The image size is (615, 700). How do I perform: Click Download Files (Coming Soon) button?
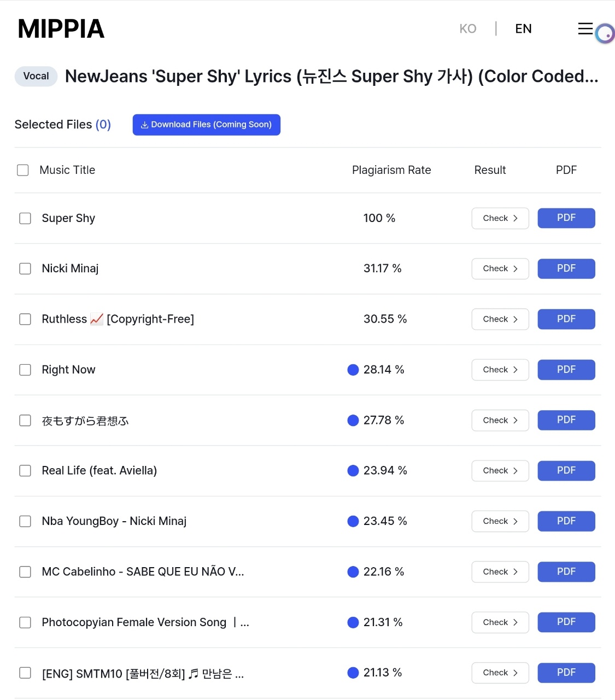click(206, 125)
